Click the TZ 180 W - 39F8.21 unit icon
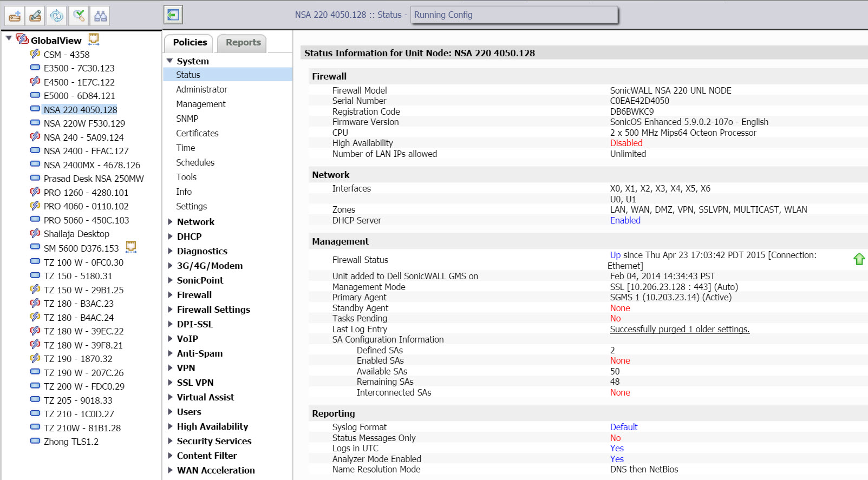Viewport: 868px width, 480px height. coord(35,344)
